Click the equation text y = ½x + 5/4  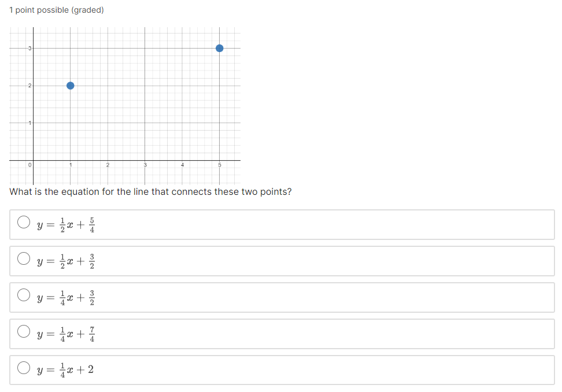[x=66, y=225]
